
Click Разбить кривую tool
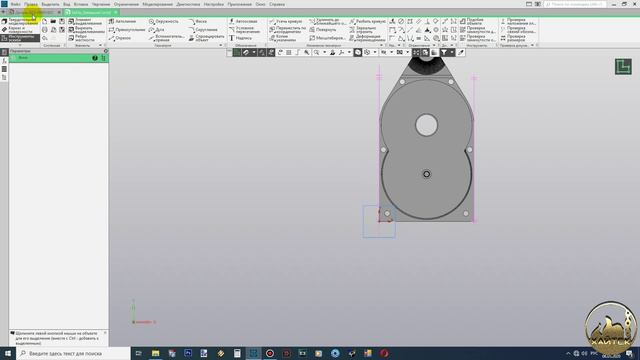pyautogui.click(x=367, y=21)
